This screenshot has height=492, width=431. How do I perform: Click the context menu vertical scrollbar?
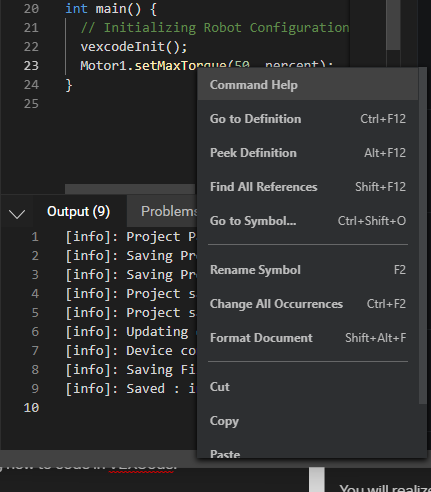[422, 235]
